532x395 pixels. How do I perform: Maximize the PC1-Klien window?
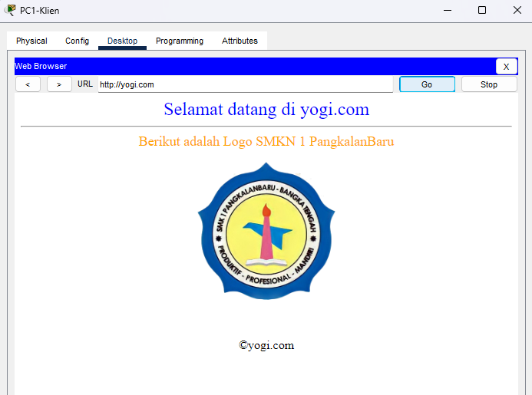482,11
